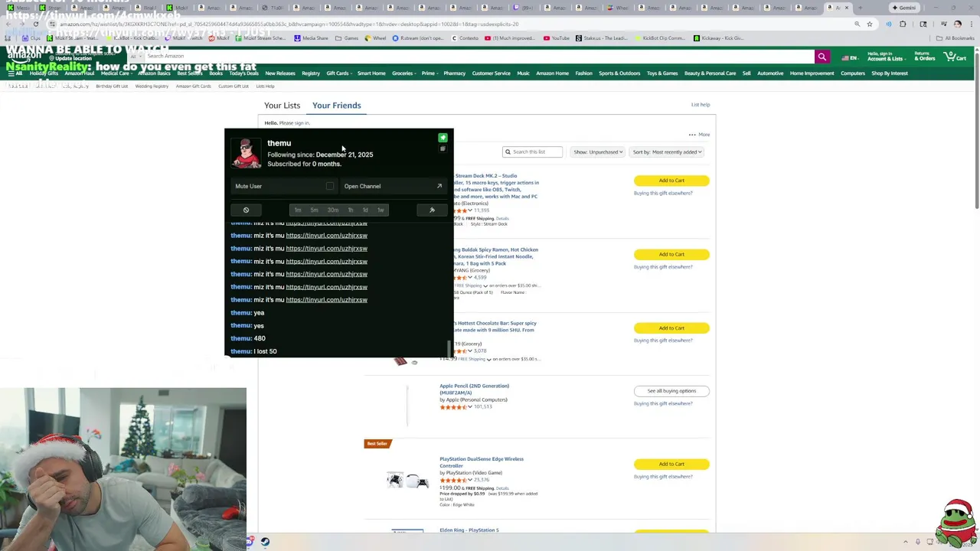
Task: Expand Apple Pencil star rating chevron
Action: 470,407
